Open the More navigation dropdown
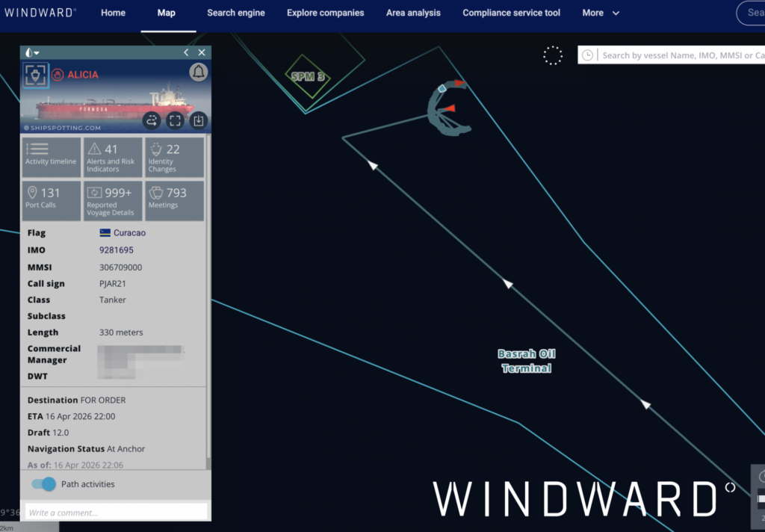This screenshot has height=532, width=765. pos(601,13)
